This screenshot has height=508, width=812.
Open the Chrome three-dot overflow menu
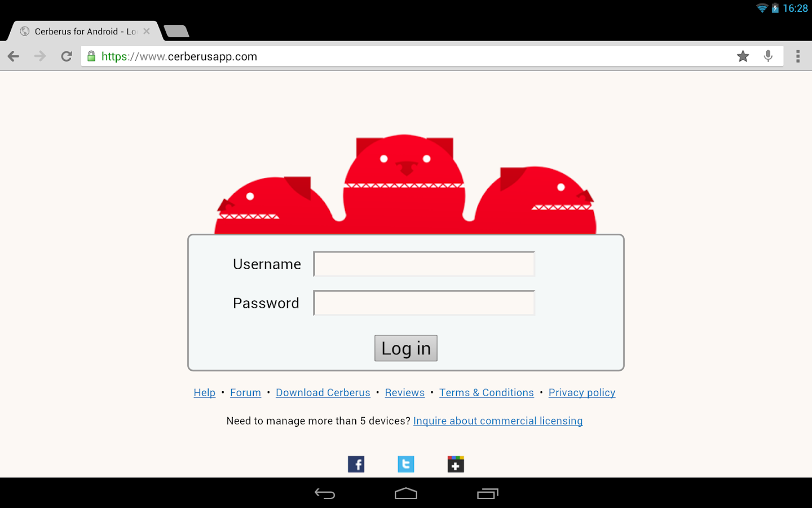(797, 56)
